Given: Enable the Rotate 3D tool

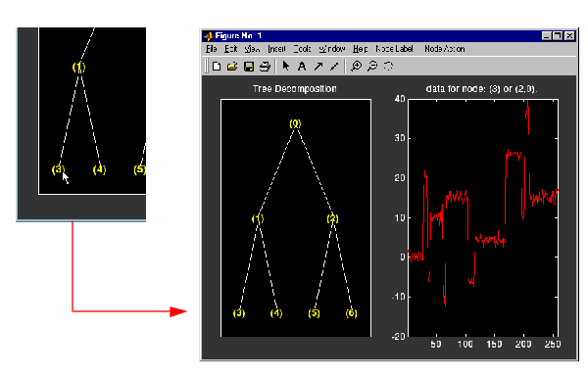Looking at the screenshot, I should pyautogui.click(x=388, y=66).
